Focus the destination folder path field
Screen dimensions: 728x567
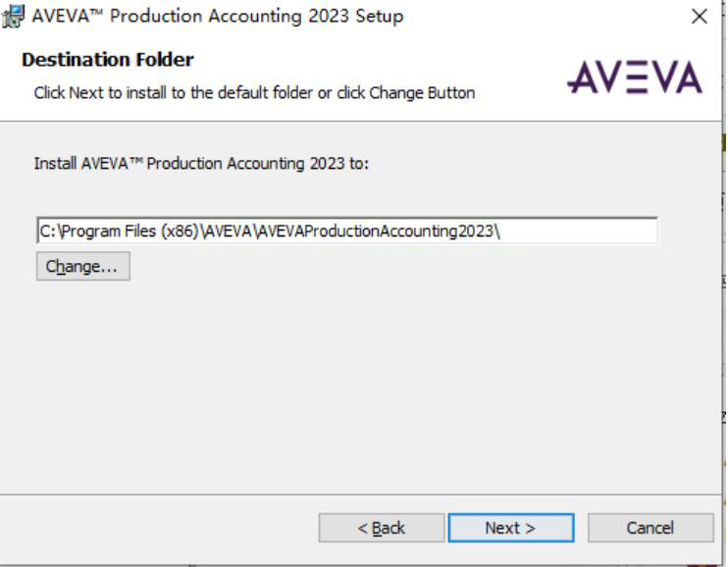click(x=346, y=231)
